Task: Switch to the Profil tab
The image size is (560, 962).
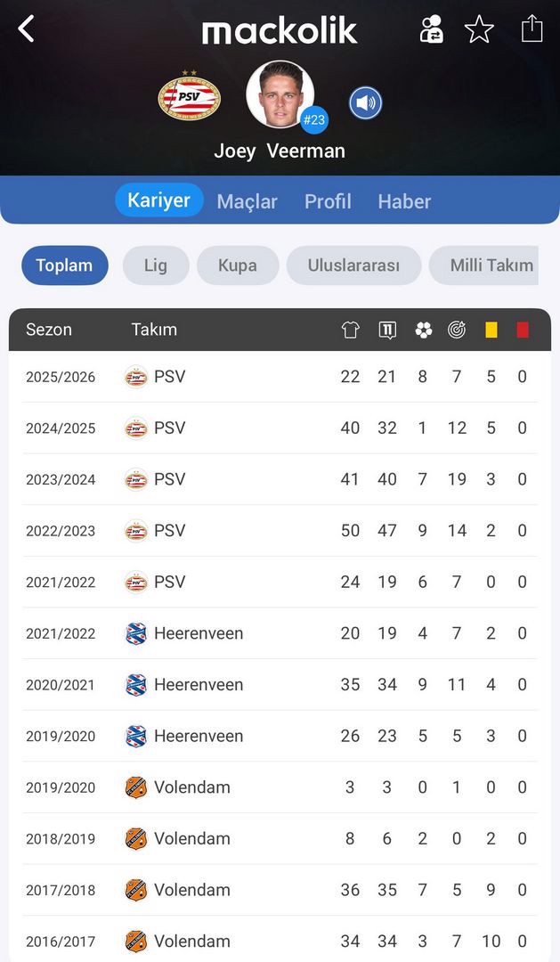Action: coord(328,201)
